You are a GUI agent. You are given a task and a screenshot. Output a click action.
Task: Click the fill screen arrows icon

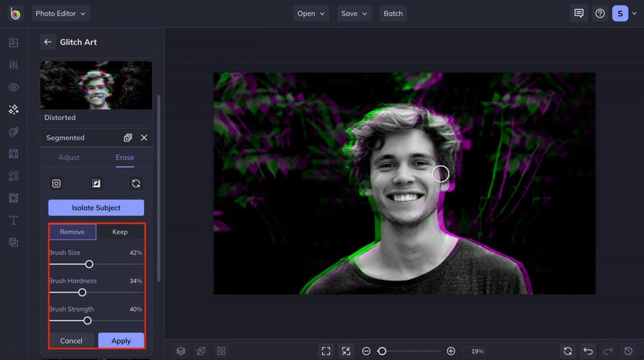[347, 351]
